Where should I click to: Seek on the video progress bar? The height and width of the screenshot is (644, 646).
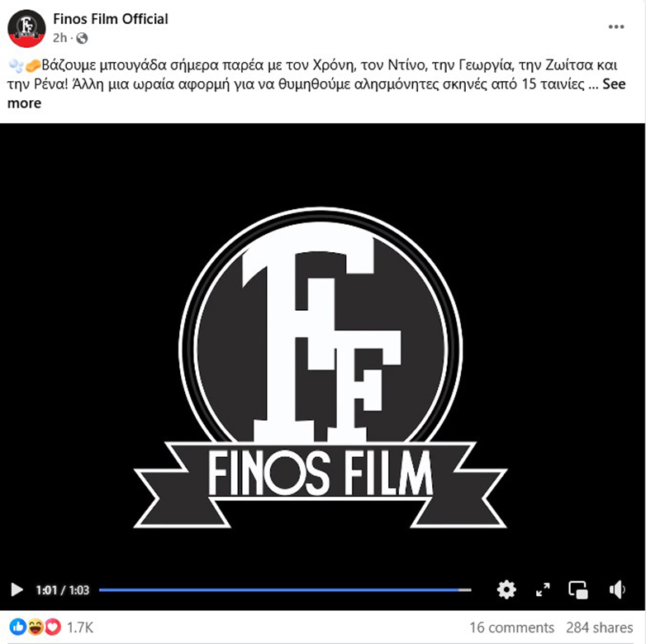(285, 590)
